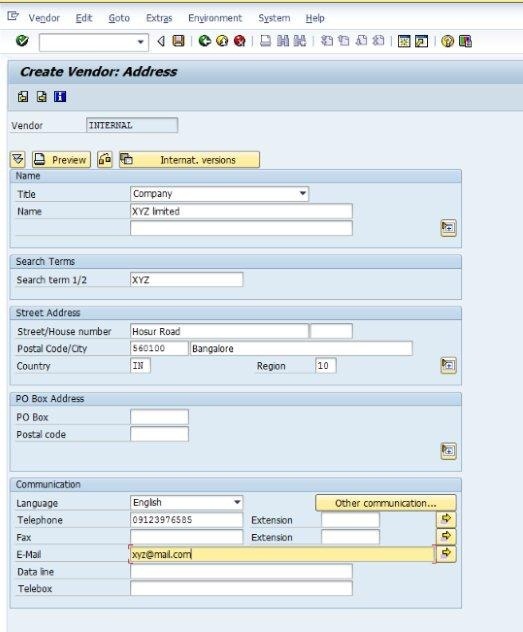Click the Previous Page icon
Image resolution: width=523 pixels, height=632 pixels.
coord(344,41)
